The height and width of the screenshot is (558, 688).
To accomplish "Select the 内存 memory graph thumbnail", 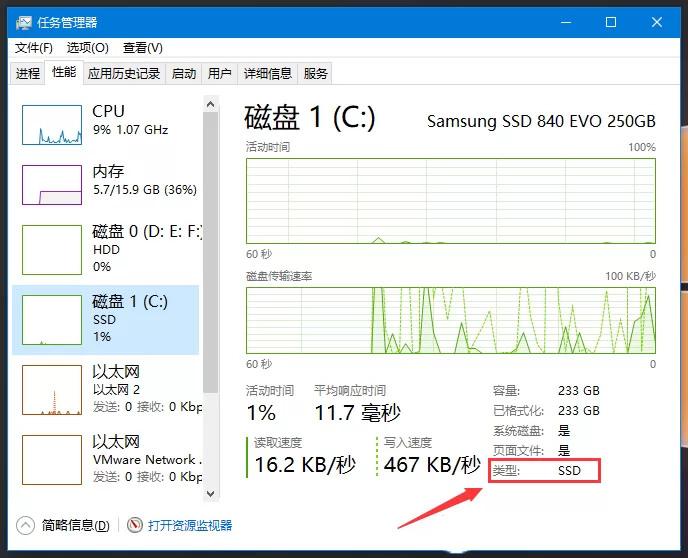I will tap(52, 185).
